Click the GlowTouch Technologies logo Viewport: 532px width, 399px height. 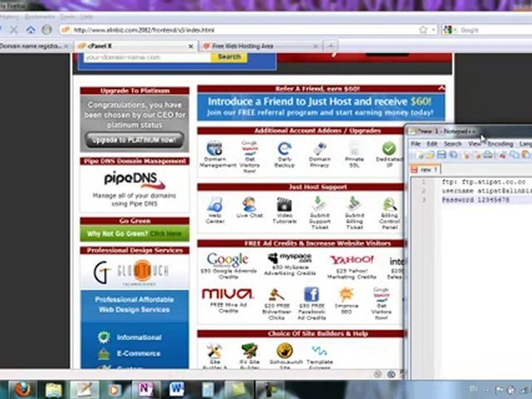(x=131, y=272)
